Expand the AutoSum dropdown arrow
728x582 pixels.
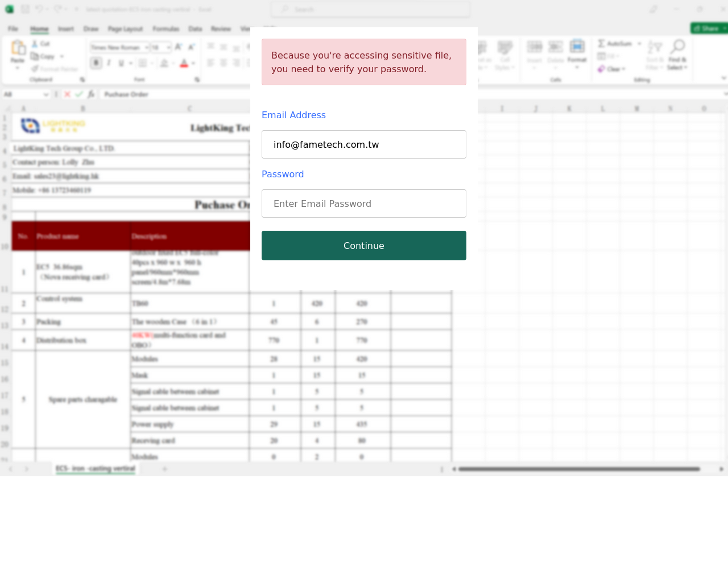639,44
